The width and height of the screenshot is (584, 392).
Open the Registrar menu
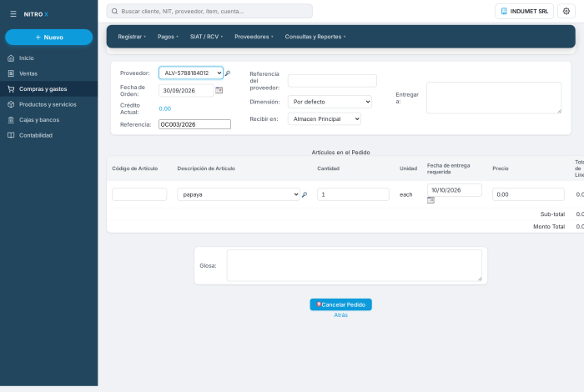(132, 37)
